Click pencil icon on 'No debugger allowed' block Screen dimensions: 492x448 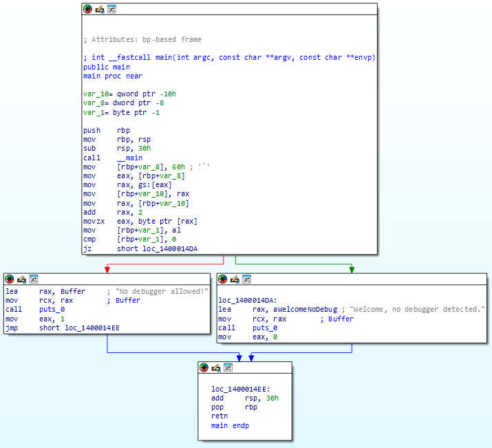pos(21,279)
